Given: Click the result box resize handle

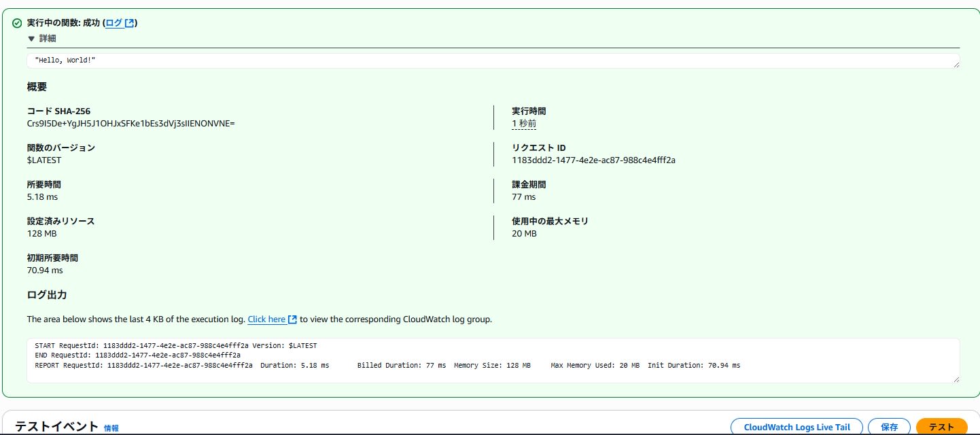Looking at the screenshot, I should [956, 64].
